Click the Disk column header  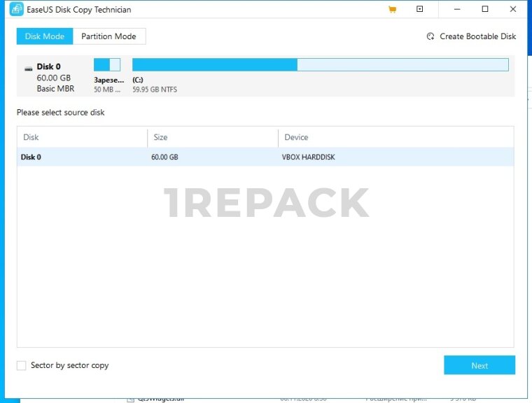(31, 137)
